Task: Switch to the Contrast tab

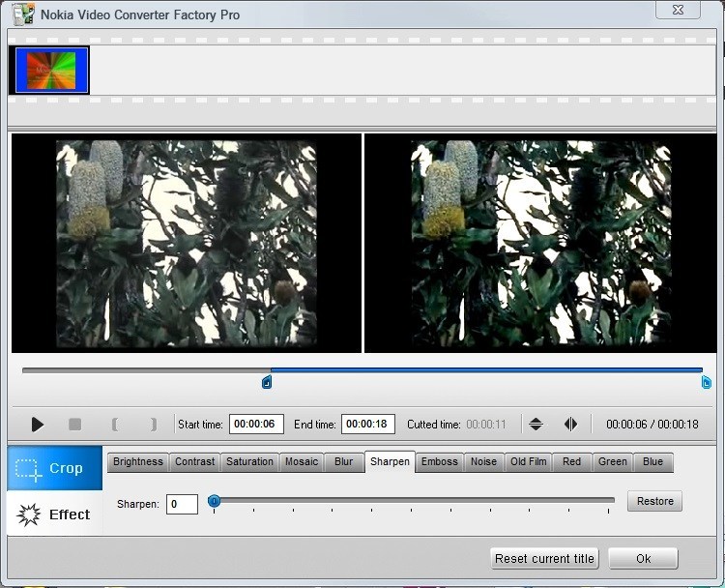Action: pyautogui.click(x=194, y=461)
